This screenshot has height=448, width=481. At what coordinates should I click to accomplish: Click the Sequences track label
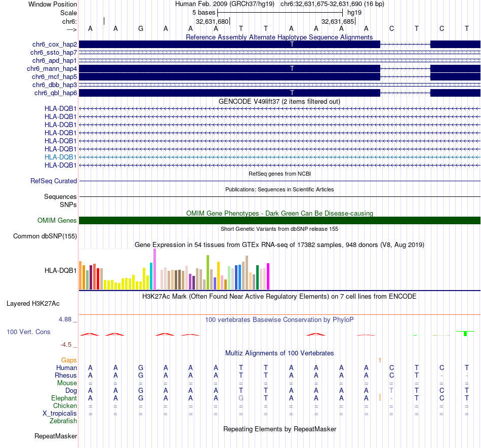point(60,196)
